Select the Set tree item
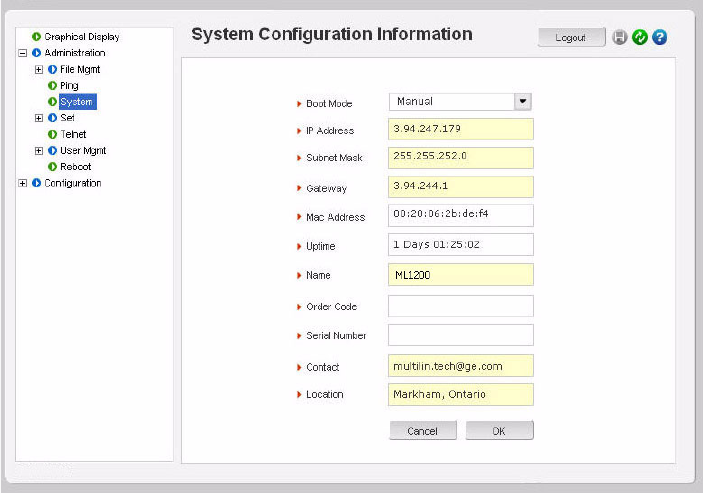The height and width of the screenshot is (493, 703). [x=67, y=118]
